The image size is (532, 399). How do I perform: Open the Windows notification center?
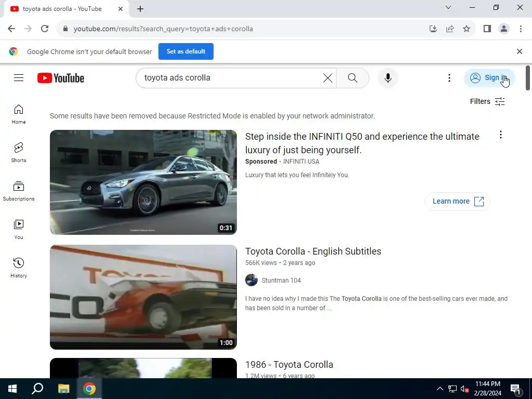[516, 389]
